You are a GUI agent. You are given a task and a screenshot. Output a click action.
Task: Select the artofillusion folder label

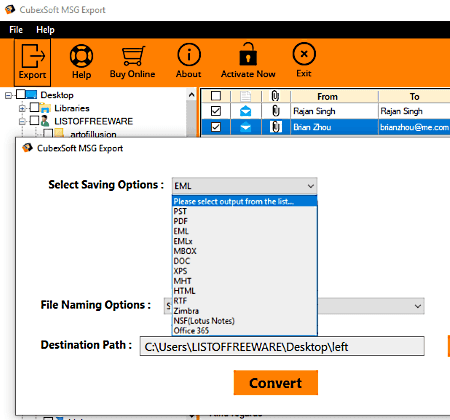(x=93, y=134)
